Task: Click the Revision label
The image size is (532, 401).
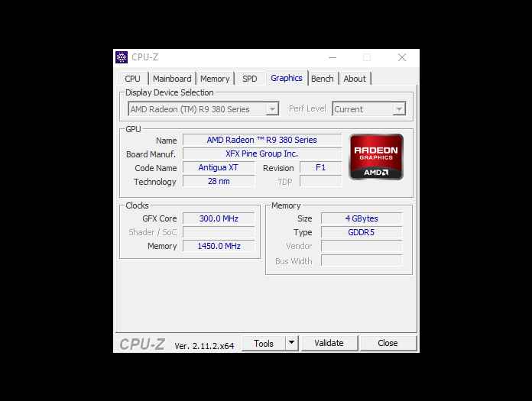Action: (x=278, y=168)
